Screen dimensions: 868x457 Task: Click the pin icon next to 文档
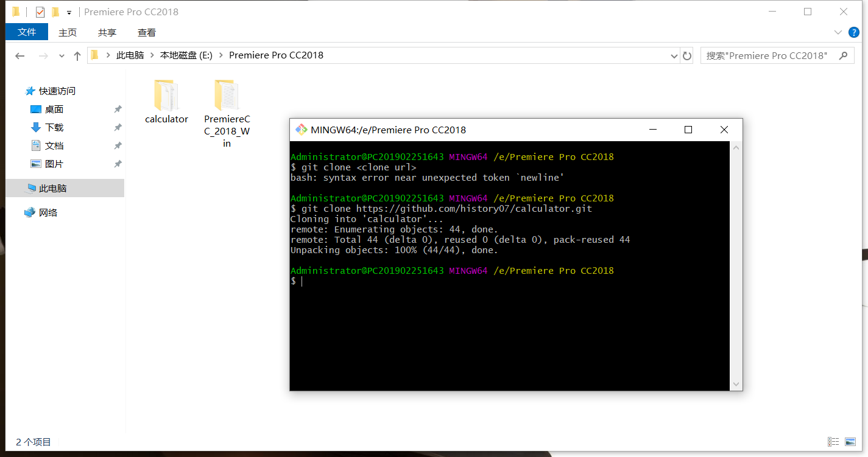coord(118,146)
